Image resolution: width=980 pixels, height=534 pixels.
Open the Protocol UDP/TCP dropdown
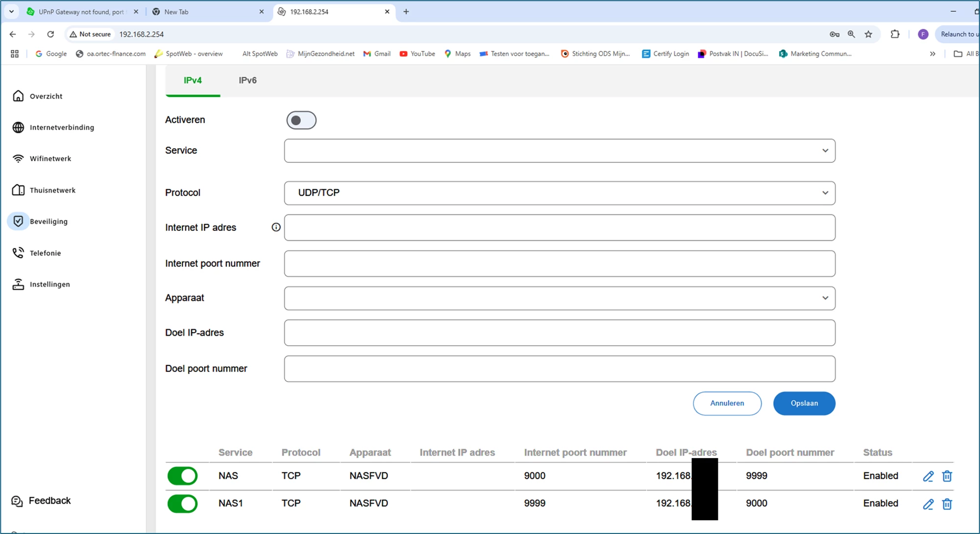559,193
